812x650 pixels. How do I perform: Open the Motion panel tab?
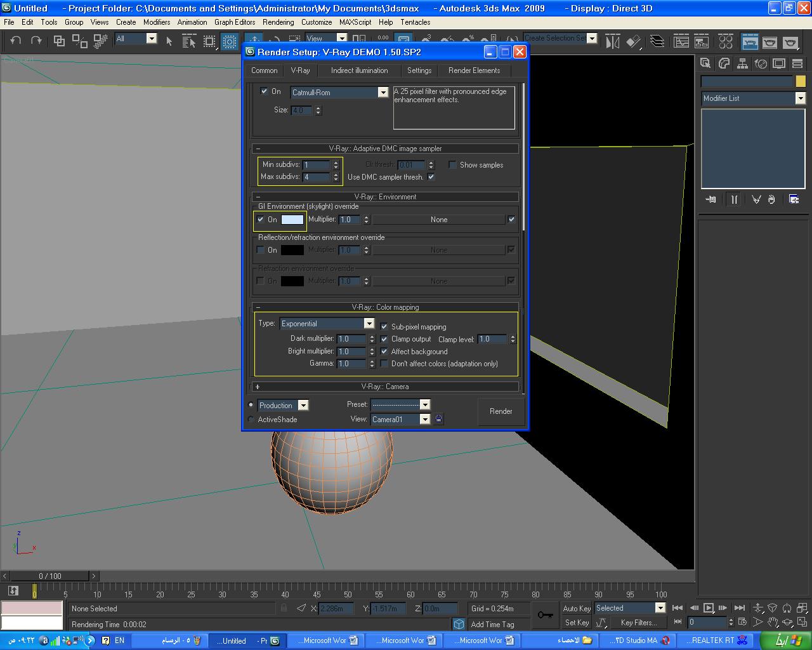[x=761, y=63]
